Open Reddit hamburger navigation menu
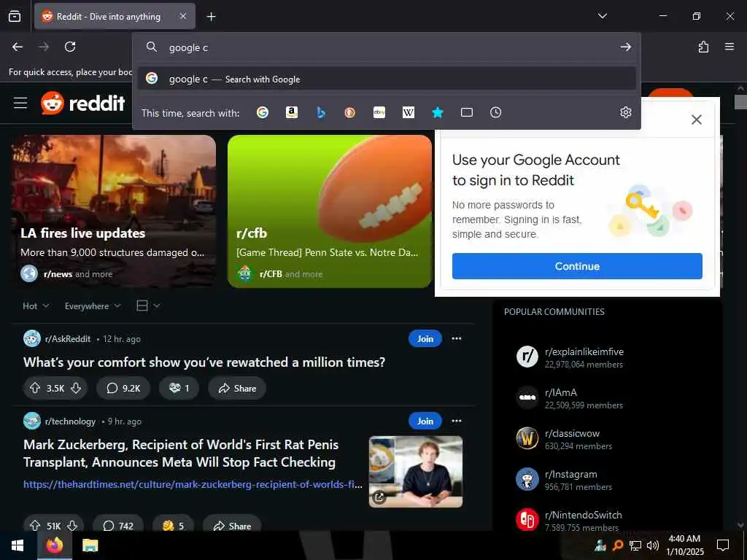This screenshot has width=747, height=560. pyautogui.click(x=20, y=103)
